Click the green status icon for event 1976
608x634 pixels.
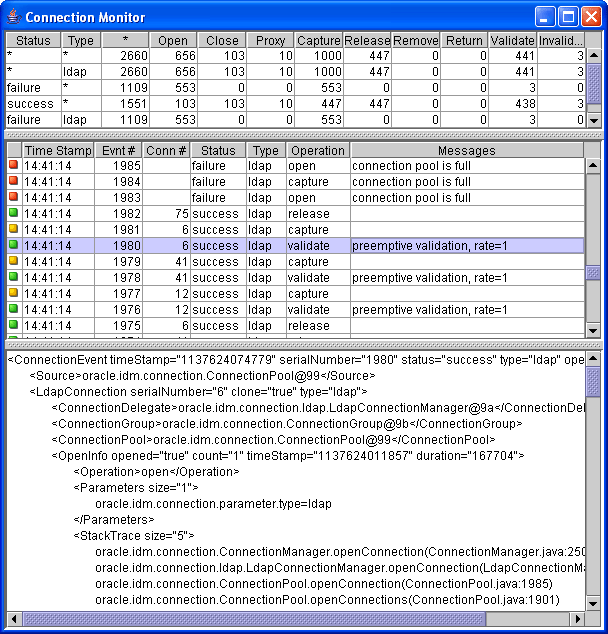14,309
